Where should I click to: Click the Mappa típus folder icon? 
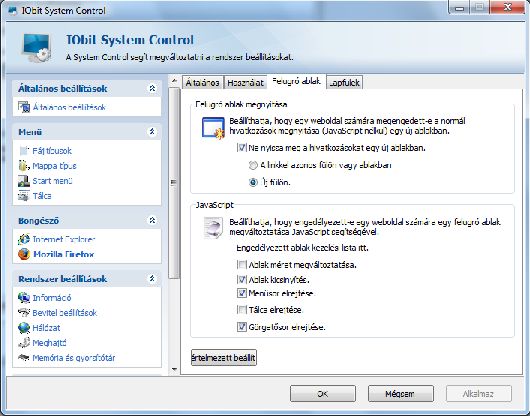24,166
